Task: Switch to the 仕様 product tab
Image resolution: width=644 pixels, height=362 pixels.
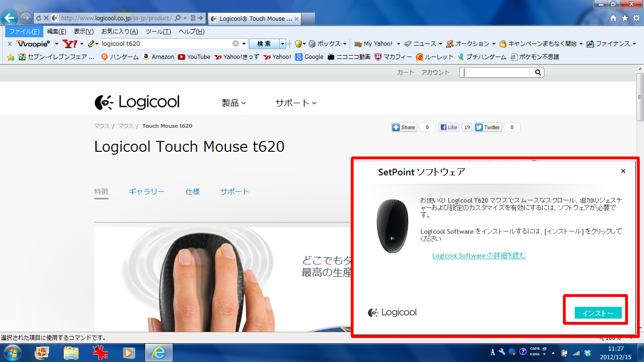Action: coord(193,191)
